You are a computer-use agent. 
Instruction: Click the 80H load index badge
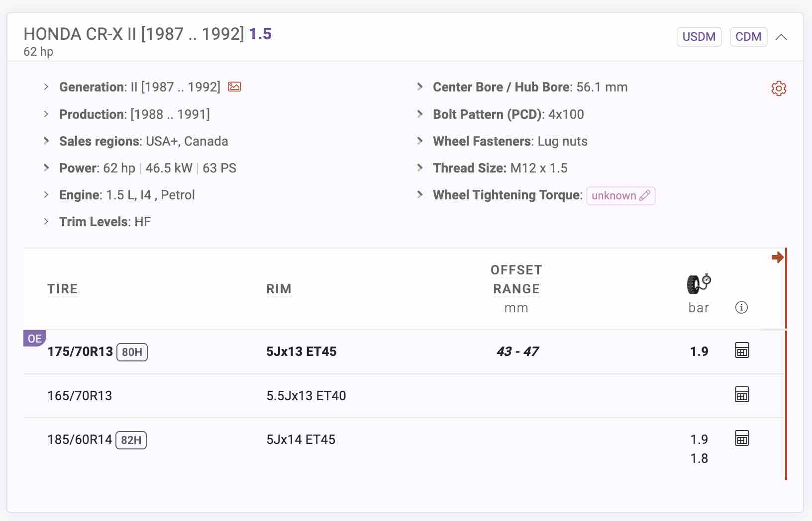pos(132,352)
